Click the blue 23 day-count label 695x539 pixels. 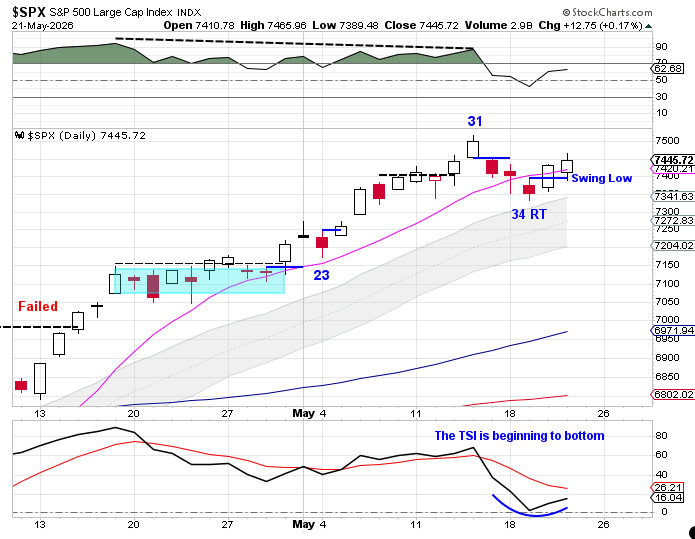[x=321, y=275]
